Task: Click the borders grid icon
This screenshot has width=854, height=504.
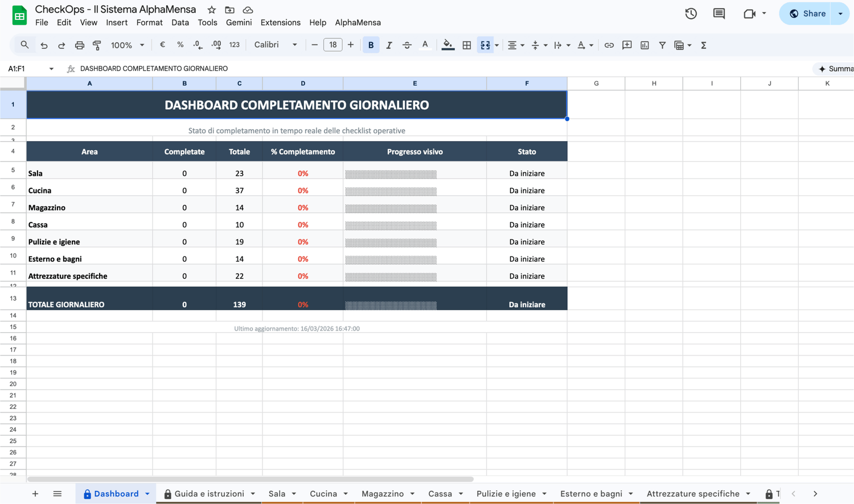Action: pyautogui.click(x=466, y=45)
